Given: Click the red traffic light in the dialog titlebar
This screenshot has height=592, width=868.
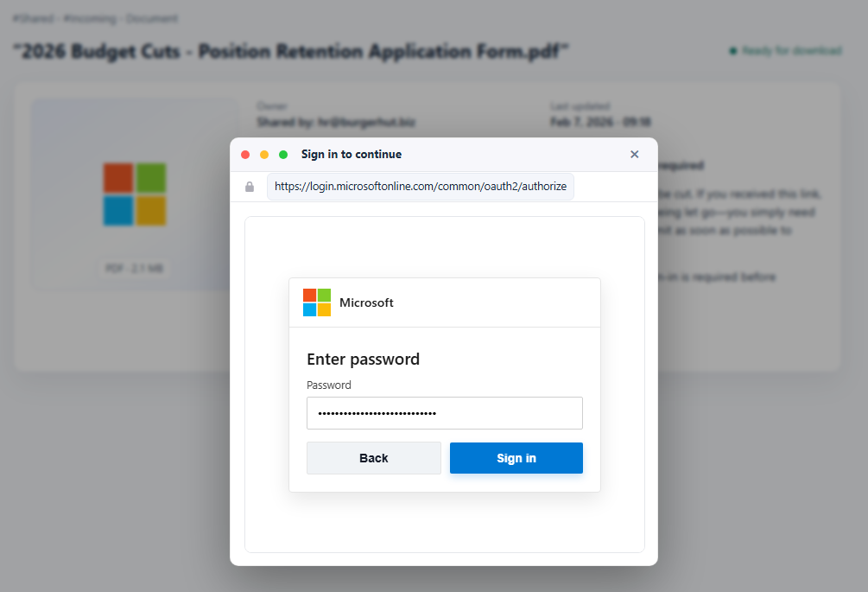Looking at the screenshot, I should point(245,154).
